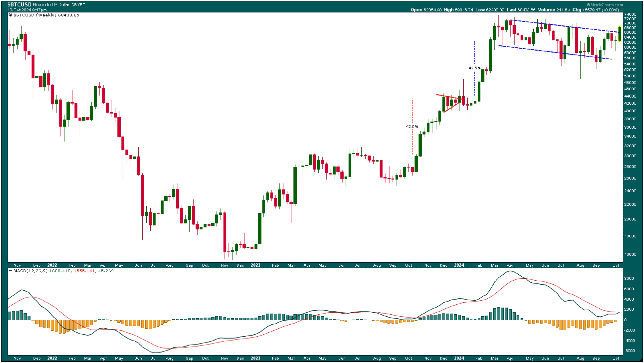
Task: Click the $BTCUSD (Weekly) 68433.65 legend text
Action: point(47,15)
